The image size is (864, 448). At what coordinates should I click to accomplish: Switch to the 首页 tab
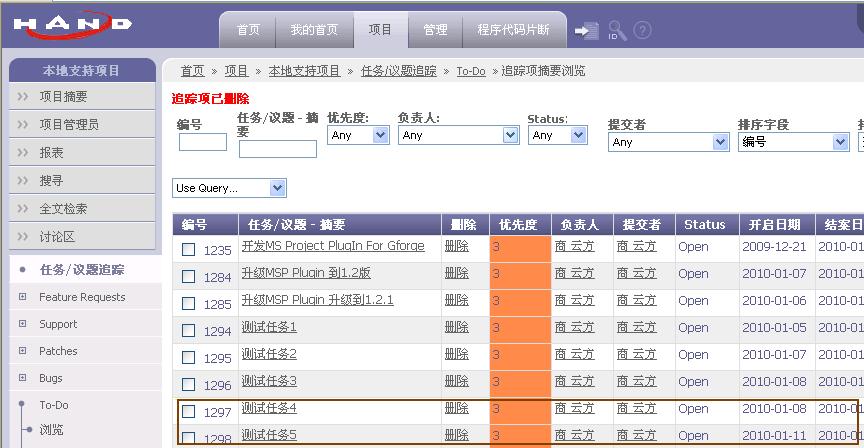click(x=248, y=30)
